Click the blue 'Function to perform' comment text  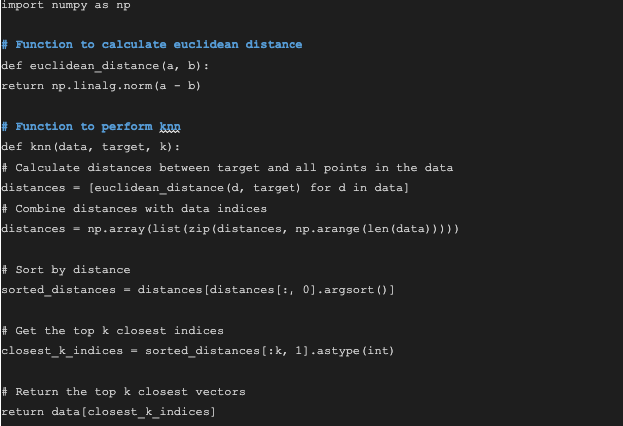tap(84, 127)
